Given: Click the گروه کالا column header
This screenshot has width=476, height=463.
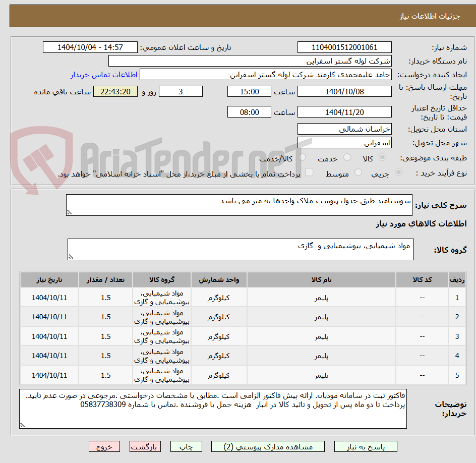Looking at the screenshot, I should pos(162,279).
